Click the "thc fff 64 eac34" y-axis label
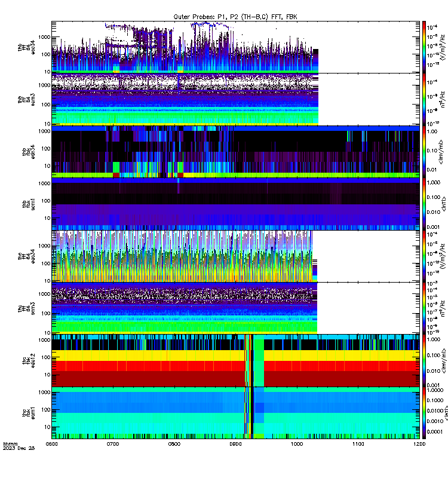The height and width of the screenshot is (478, 448). click(26, 256)
